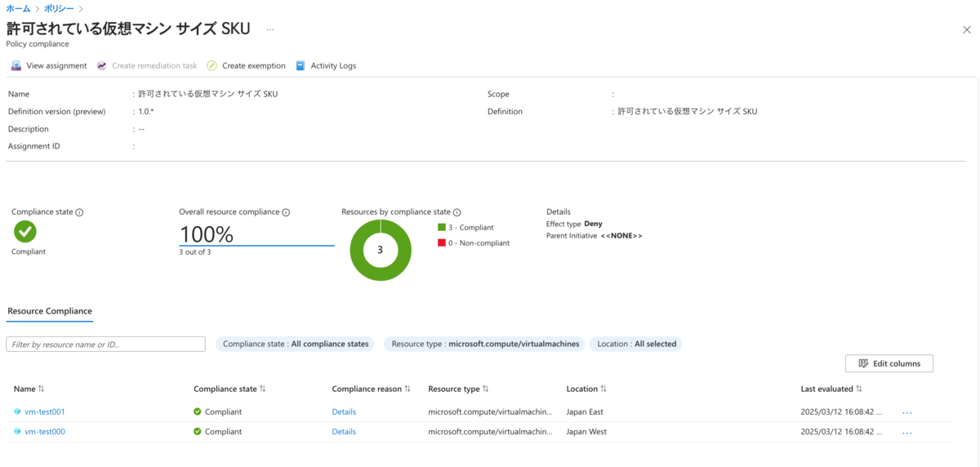Image resolution: width=980 pixels, height=467 pixels.
Task: Click the Compliance state info icon
Action: coord(79,212)
